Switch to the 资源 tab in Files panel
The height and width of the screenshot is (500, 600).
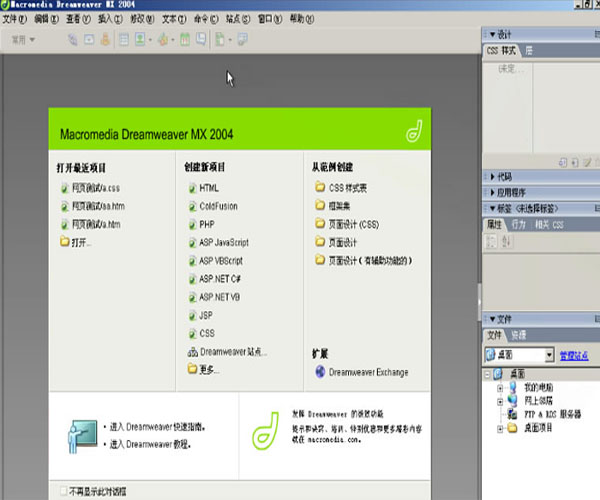tap(519, 336)
